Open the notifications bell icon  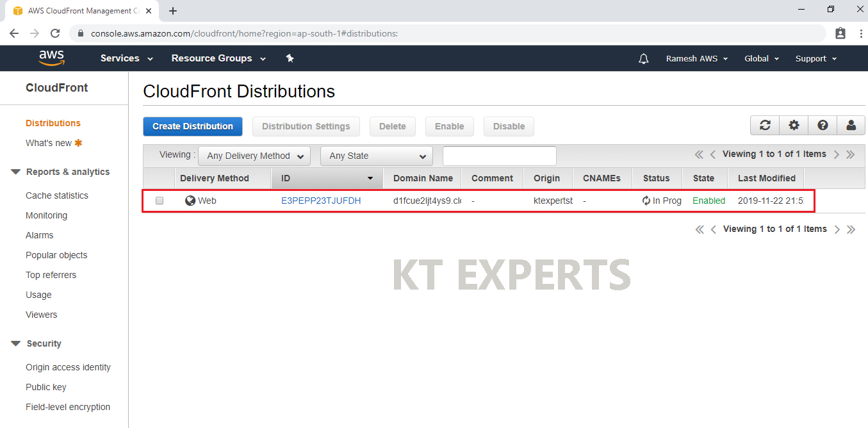pyautogui.click(x=644, y=58)
